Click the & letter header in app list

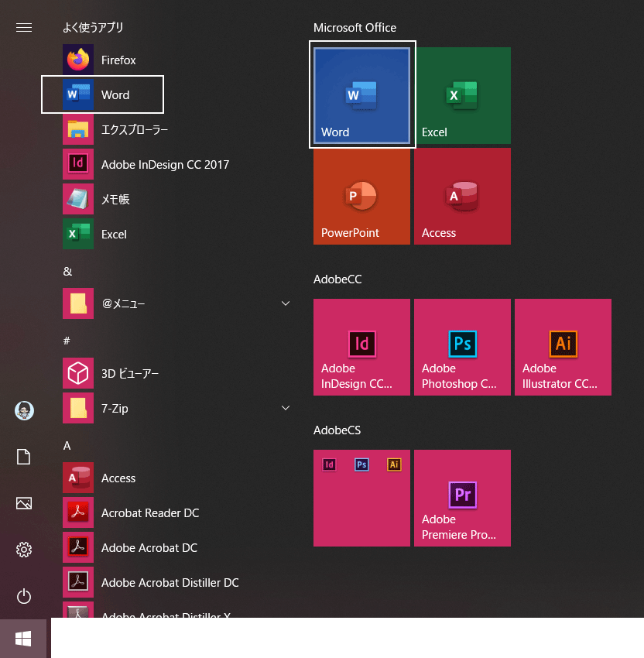tap(67, 272)
